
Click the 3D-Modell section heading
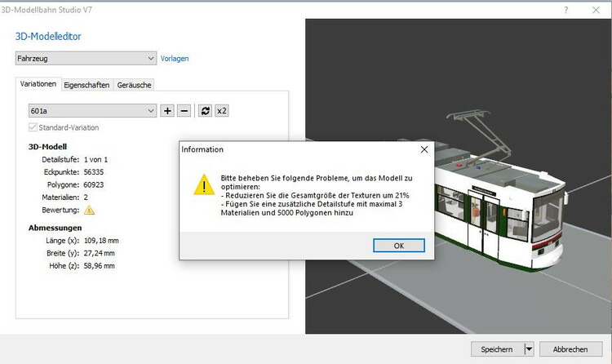(47, 147)
